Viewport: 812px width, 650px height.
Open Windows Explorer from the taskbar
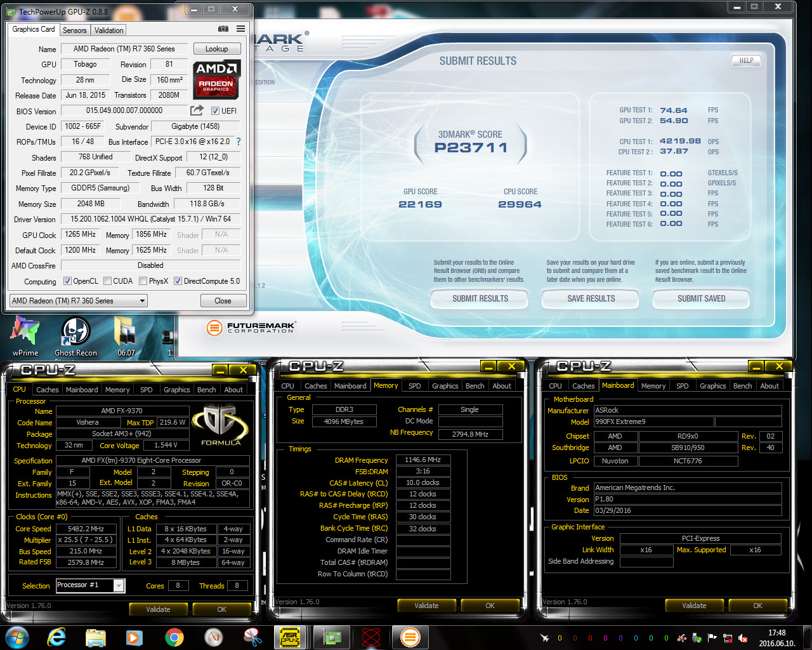tap(96, 637)
